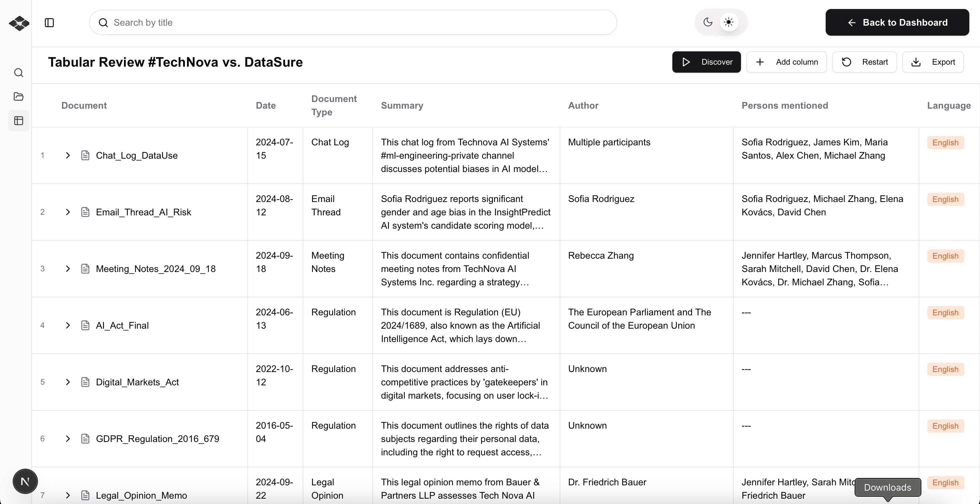Click the app logo icon
The width and height of the screenshot is (980, 504).
(19, 23)
